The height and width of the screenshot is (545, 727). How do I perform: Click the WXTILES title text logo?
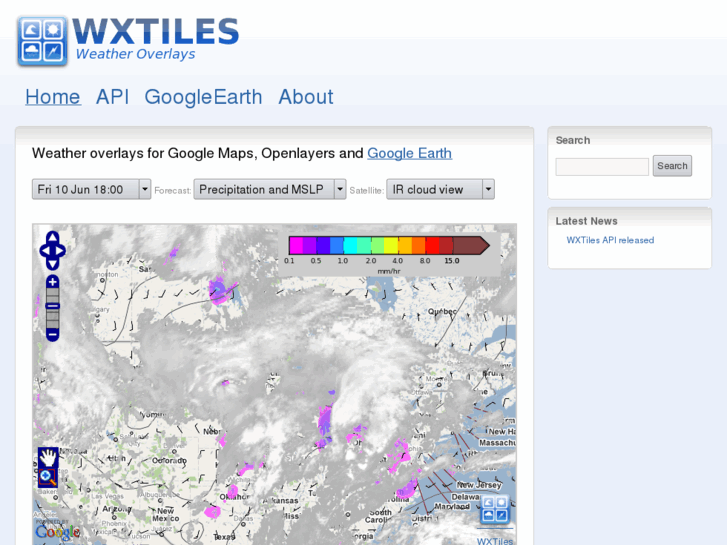coord(156,32)
